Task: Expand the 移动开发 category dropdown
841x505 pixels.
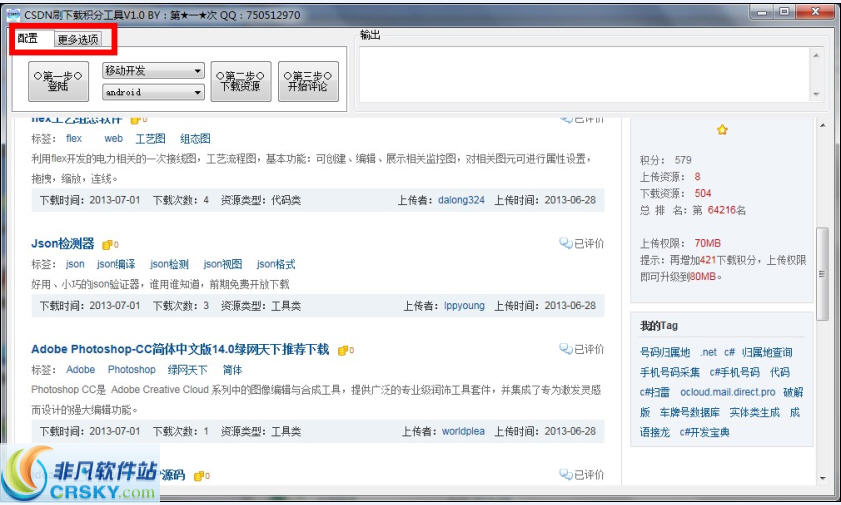Action: point(153,71)
